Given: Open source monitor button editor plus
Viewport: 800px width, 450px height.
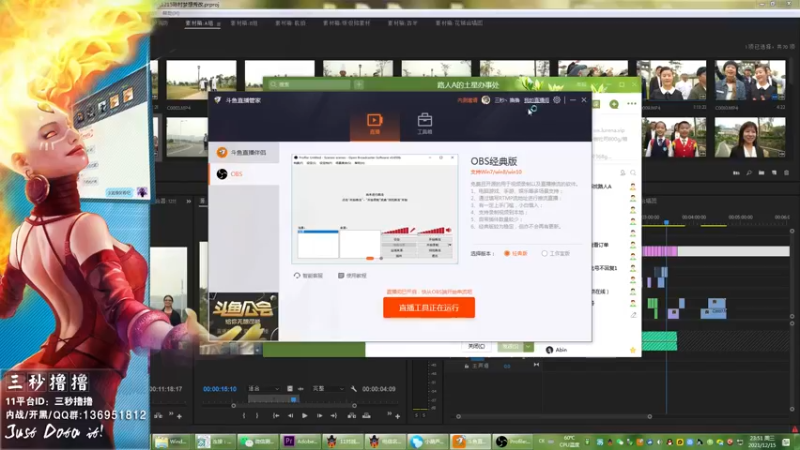Looking at the screenshot, I should pyautogui.click(x=179, y=416).
